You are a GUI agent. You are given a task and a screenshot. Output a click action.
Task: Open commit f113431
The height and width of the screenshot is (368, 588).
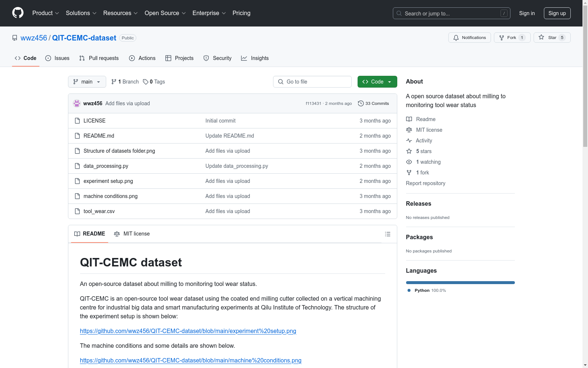(313, 104)
